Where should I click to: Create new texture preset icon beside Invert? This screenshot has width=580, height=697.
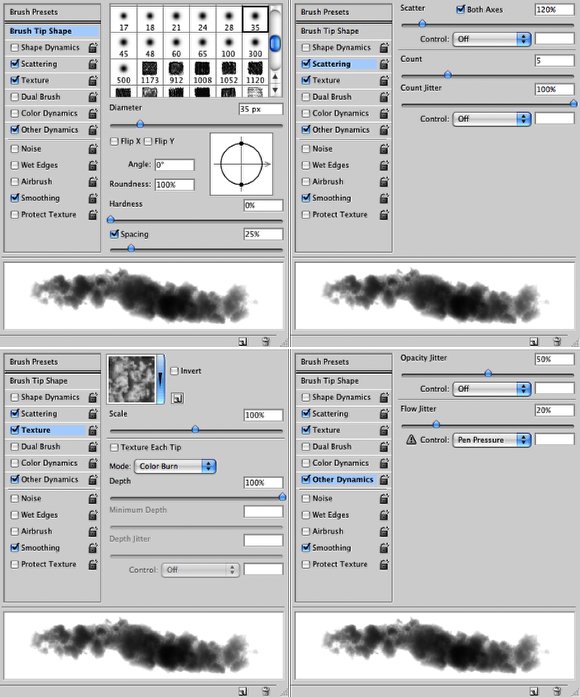coord(177,398)
